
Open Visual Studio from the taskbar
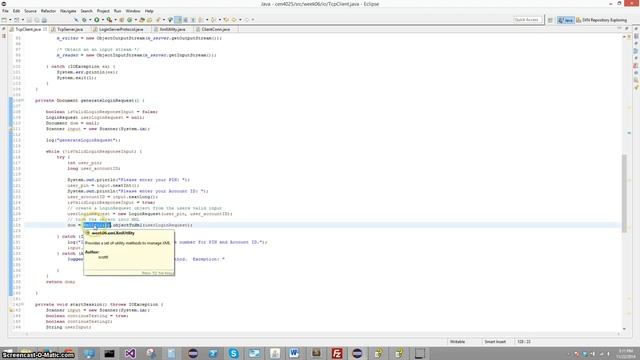tap(130, 353)
